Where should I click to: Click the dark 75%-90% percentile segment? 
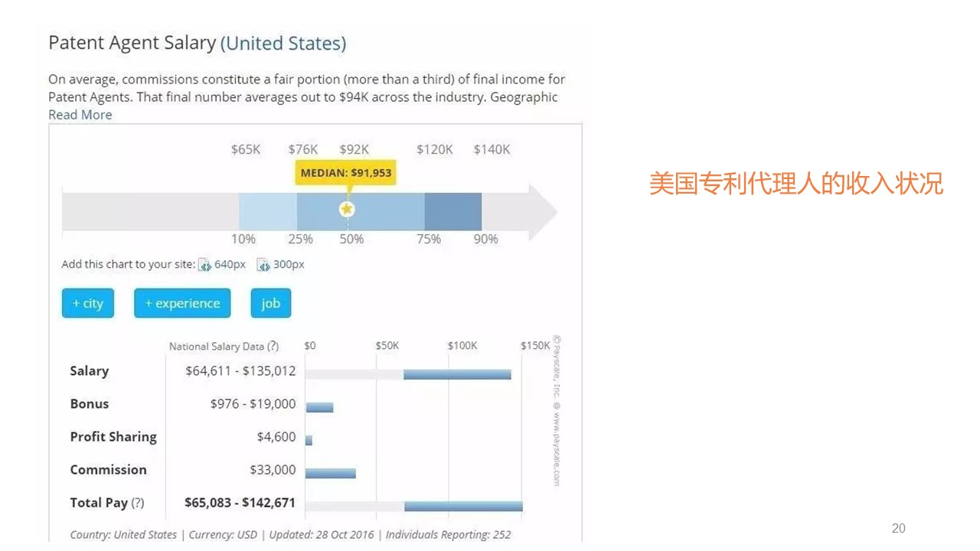452,211
